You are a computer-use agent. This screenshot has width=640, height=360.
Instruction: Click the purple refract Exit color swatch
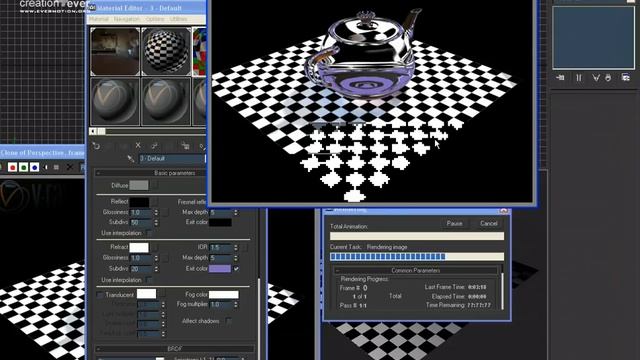220,269
